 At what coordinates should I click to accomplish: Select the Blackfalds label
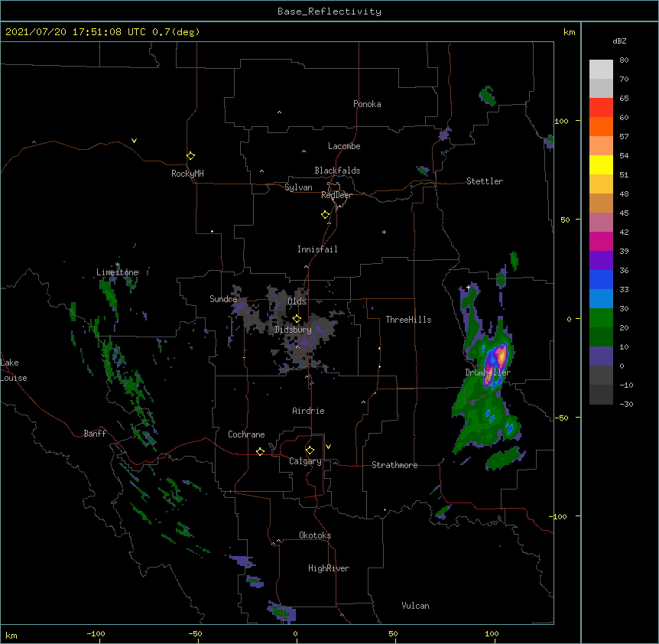point(337,171)
